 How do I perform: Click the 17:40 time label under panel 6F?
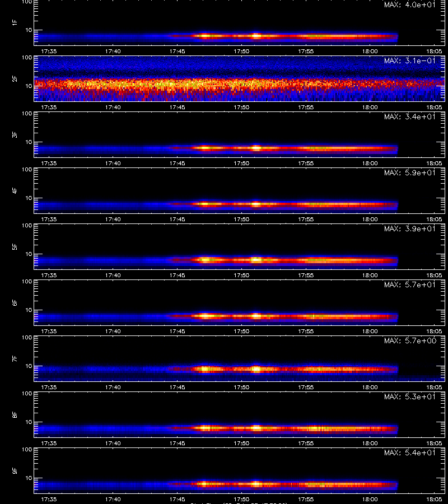tap(113, 332)
